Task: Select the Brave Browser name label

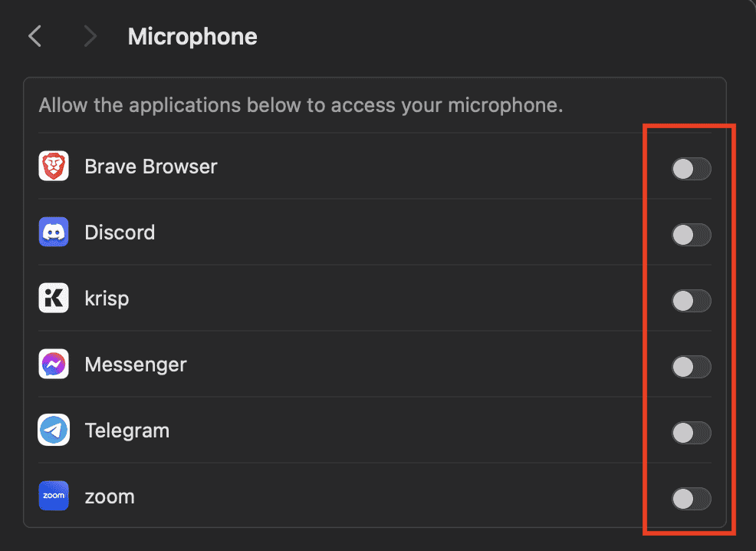Action: click(151, 167)
